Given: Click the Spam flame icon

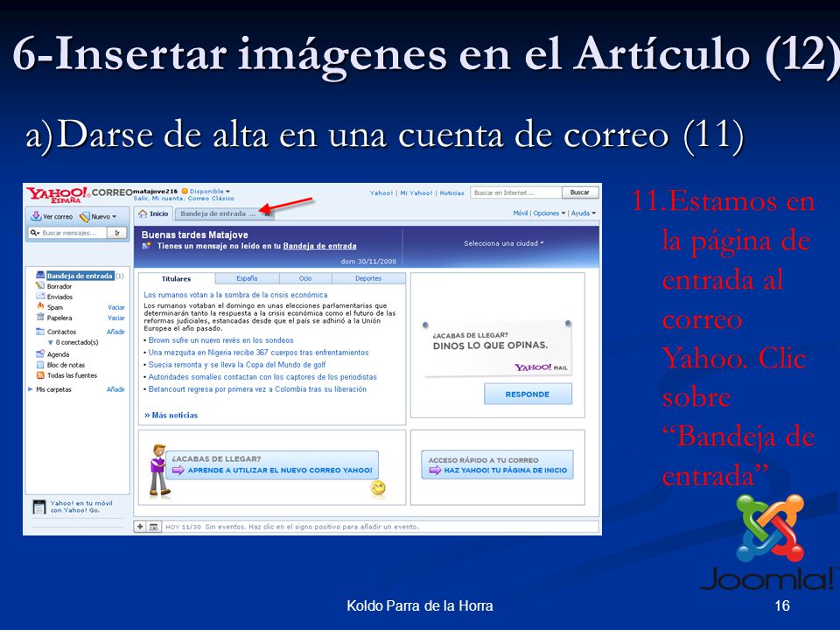Looking at the screenshot, I should (x=40, y=306).
